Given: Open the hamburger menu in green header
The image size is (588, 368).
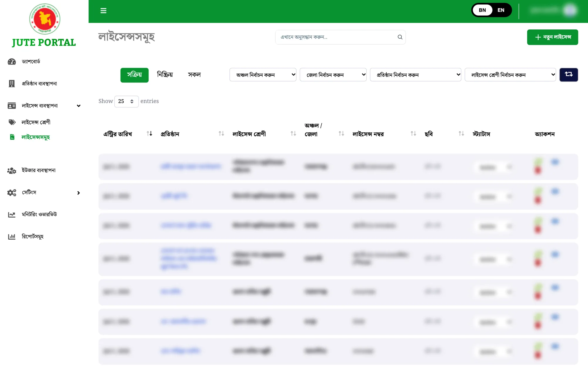Looking at the screenshot, I should [x=103, y=11].
